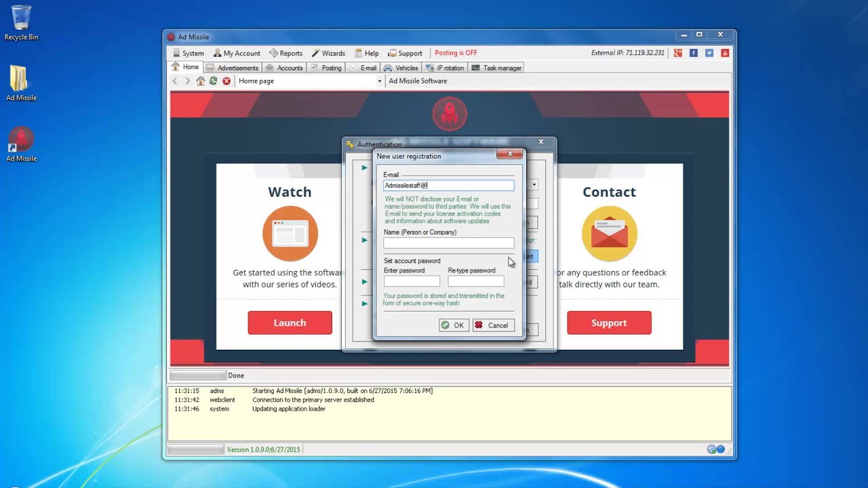Click OK in New user registration
The height and width of the screenshot is (488, 868).
coord(453,325)
